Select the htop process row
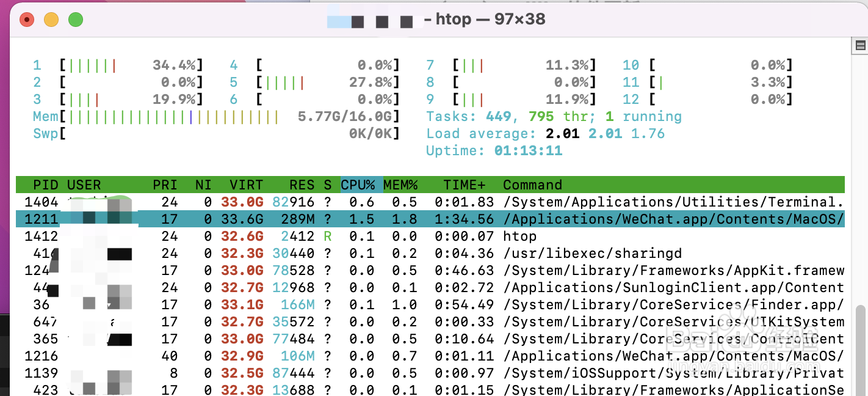Image resolution: width=868 pixels, height=396 pixels. (430, 236)
